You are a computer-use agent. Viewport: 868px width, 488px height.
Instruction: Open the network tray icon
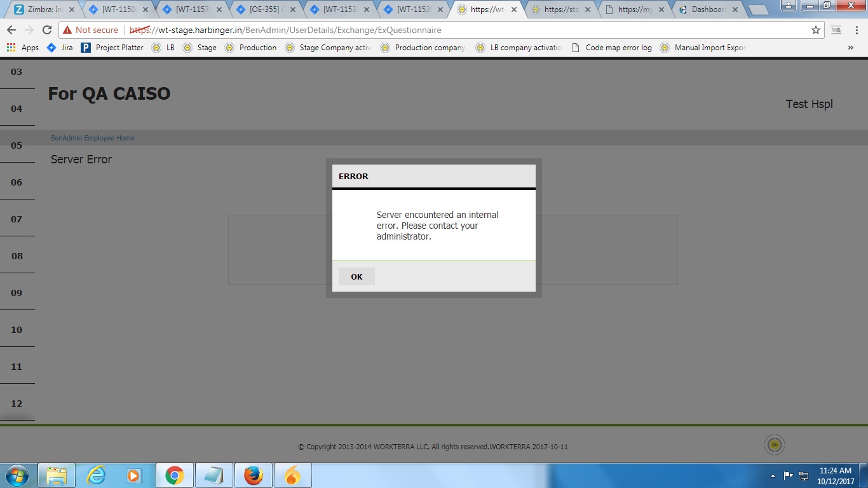click(x=804, y=475)
